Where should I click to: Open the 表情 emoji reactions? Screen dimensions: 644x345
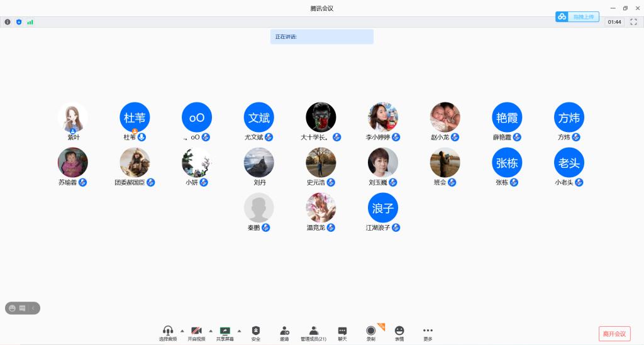pyautogui.click(x=399, y=331)
